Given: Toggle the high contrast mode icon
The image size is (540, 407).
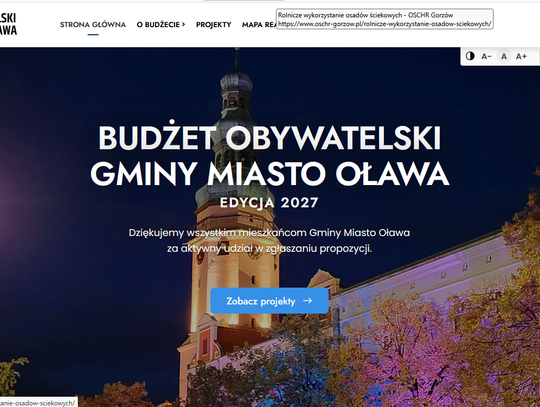Looking at the screenshot, I should pyautogui.click(x=470, y=56).
